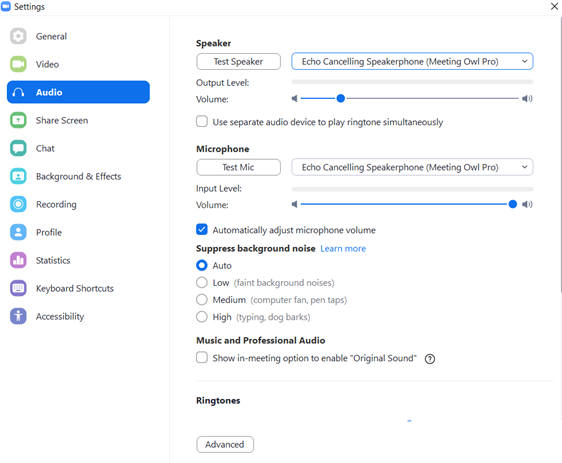This screenshot has height=463, width=562.
Task: Expand the Speaker device dropdown
Action: pos(412,61)
